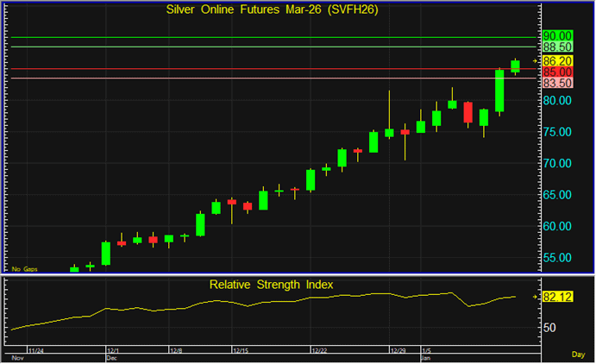Image resolution: width=596 pixels, height=364 pixels.
Task: Select the yellow 82.12 RSI value tag
Action: click(556, 297)
